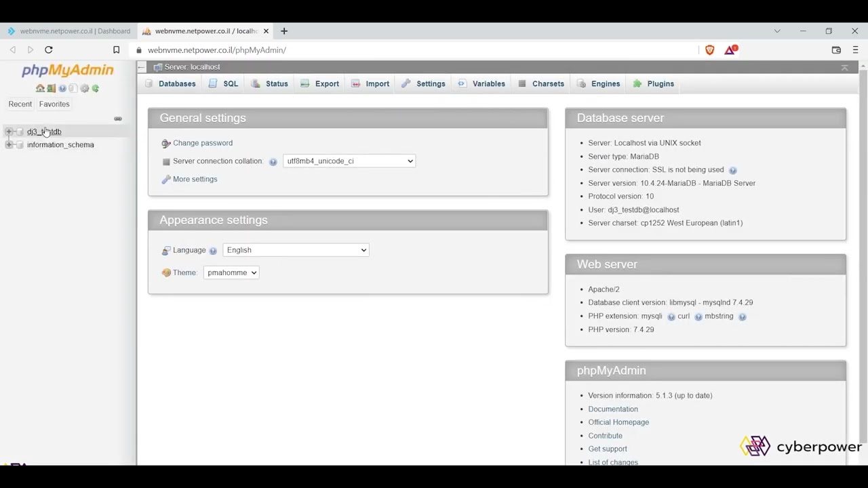This screenshot has width=868, height=488.
Task: Close the active phpMyAdmin browser tab
Action: (266, 31)
